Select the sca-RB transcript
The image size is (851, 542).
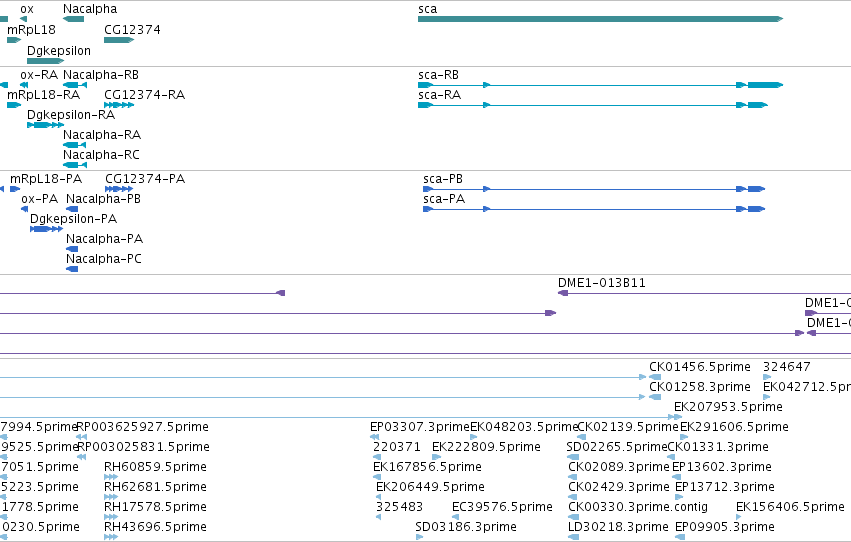tap(600, 85)
